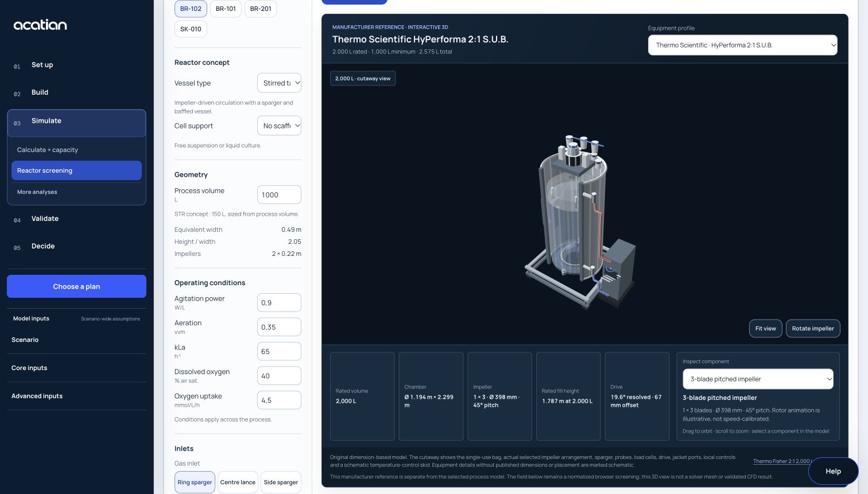Image resolution: width=868 pixels, height=494 pixels.
Task: Select Reactor screening sub-item
Action: click(76, 170)
